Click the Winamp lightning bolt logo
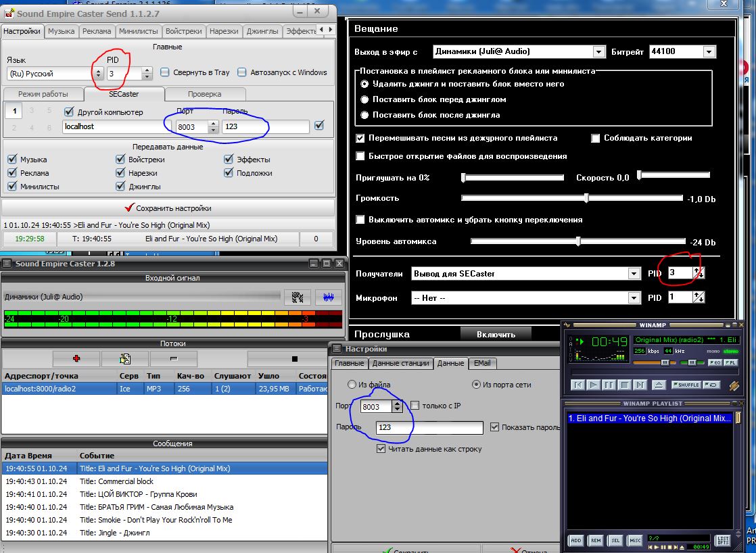The image size is (756, 553). [x=733, y=385]
